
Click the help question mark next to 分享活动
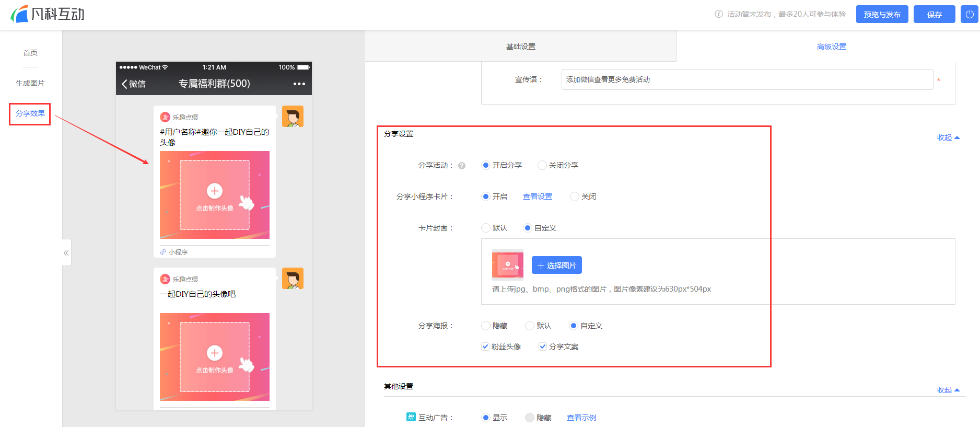(462, 166)
